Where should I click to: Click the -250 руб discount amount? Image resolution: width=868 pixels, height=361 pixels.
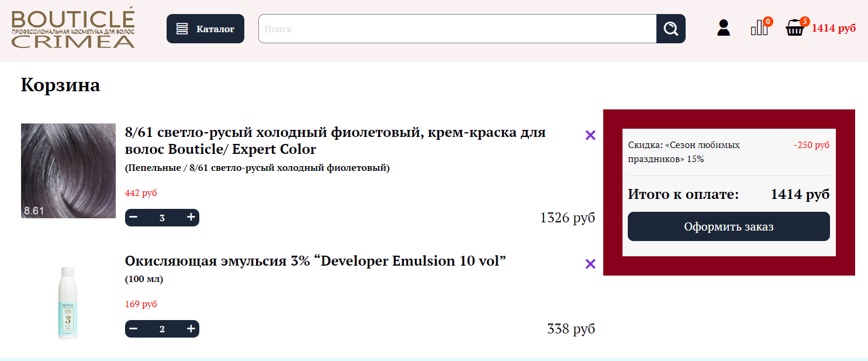(811, 145)
